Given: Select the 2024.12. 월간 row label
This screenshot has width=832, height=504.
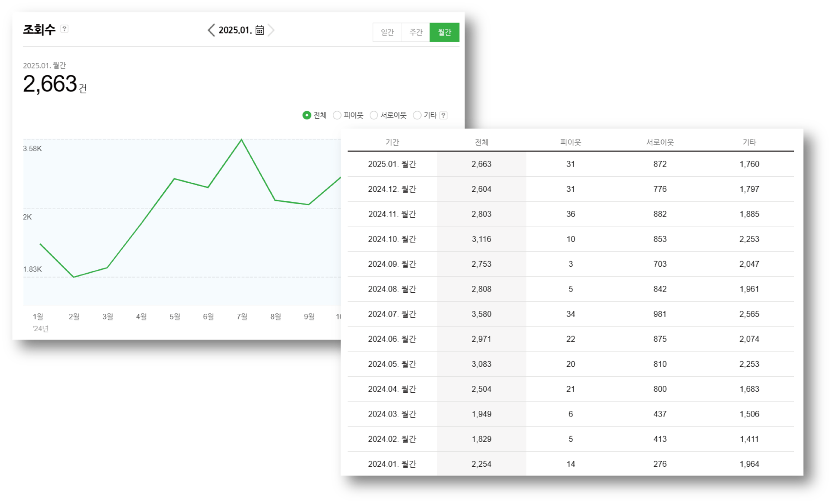Looking at the screenshot, I should 392,189.
